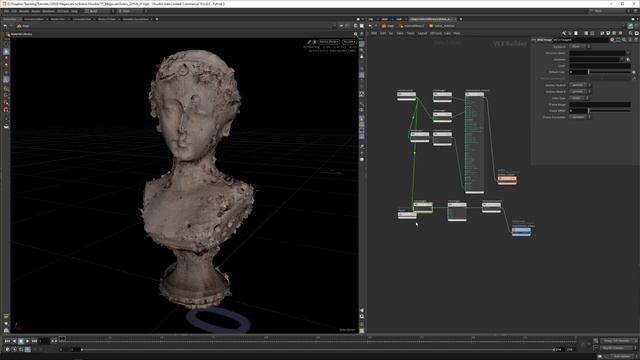Viewport: 640px width, 360px height.
Task: Open the Build desktop dropdown
Action: pos(100,11)
